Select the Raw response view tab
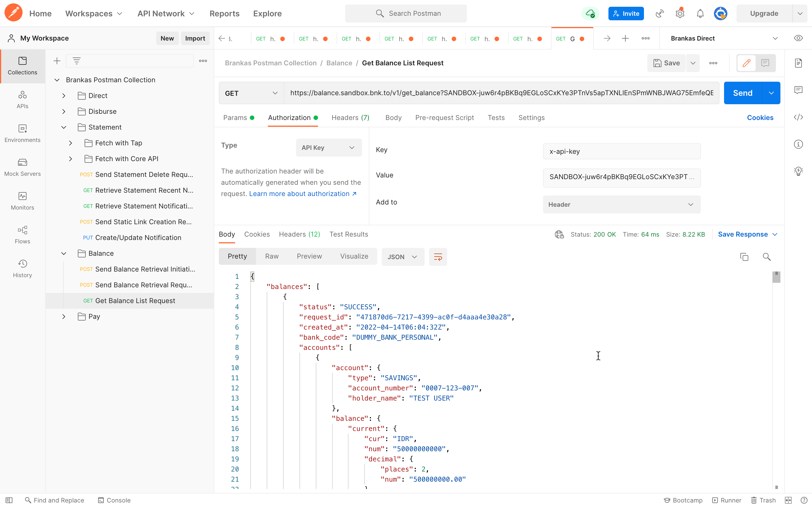Viewport: 812px width, 507px height. 272,256
